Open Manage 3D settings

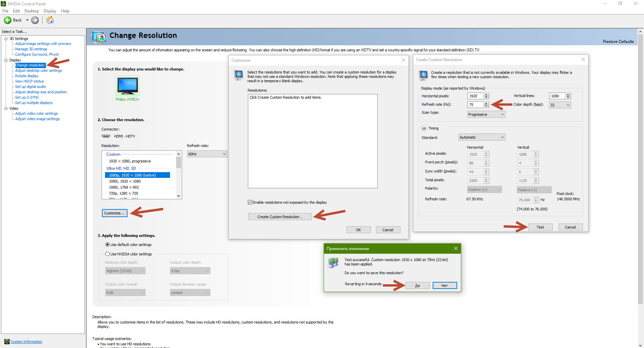click(31, 49)
